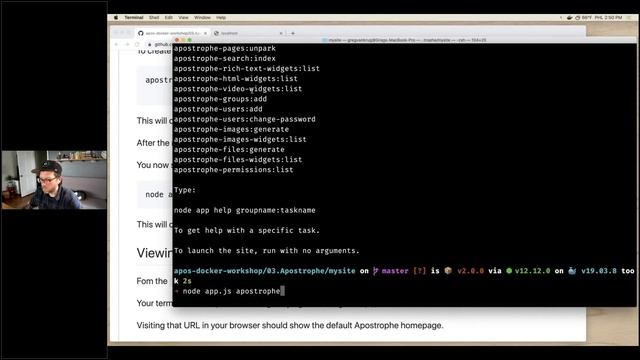The width and height of the screenshot is (640, 360).
Task: Click the Docker whale icon before v19.03.8
Action: pyautogui.click(x=572, y=271)
